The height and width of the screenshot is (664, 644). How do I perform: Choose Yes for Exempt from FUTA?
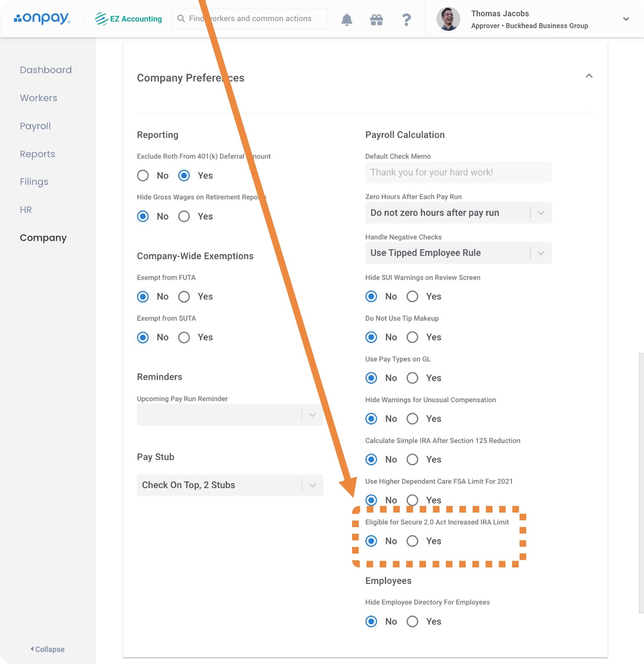point(184,297)
